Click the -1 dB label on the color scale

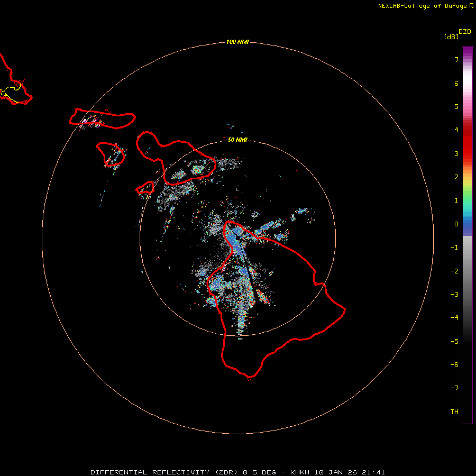pos(454,248)
